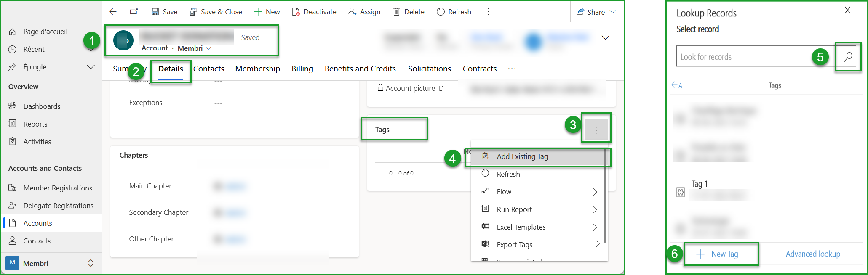Expand the record header chevron
The image size is (868, 275).
pyautogui.click(x=605, y=37)
